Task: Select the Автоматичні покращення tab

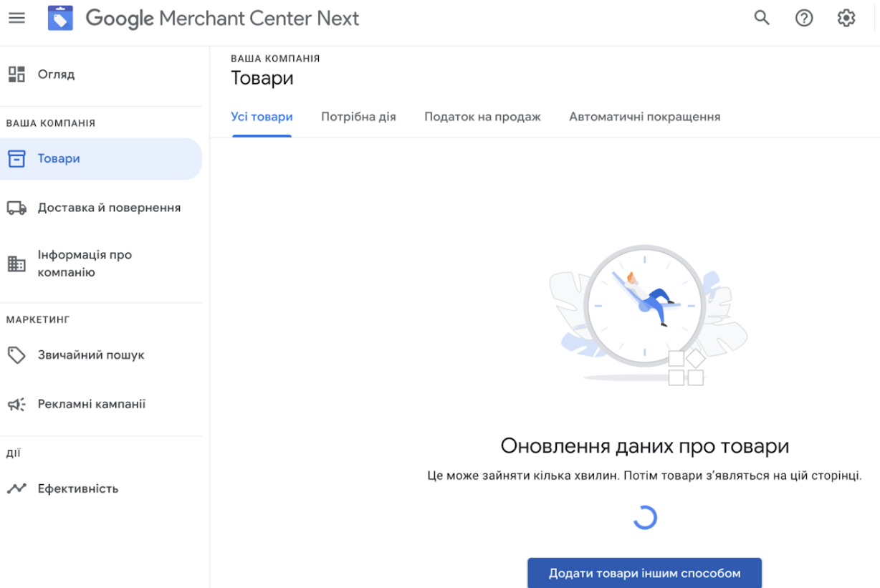Action: coord(644,116)
